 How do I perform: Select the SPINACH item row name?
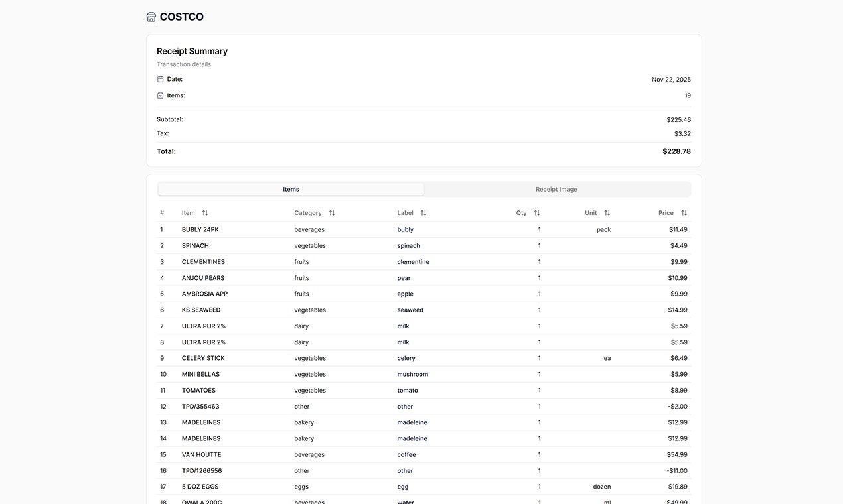coord(195,245)
